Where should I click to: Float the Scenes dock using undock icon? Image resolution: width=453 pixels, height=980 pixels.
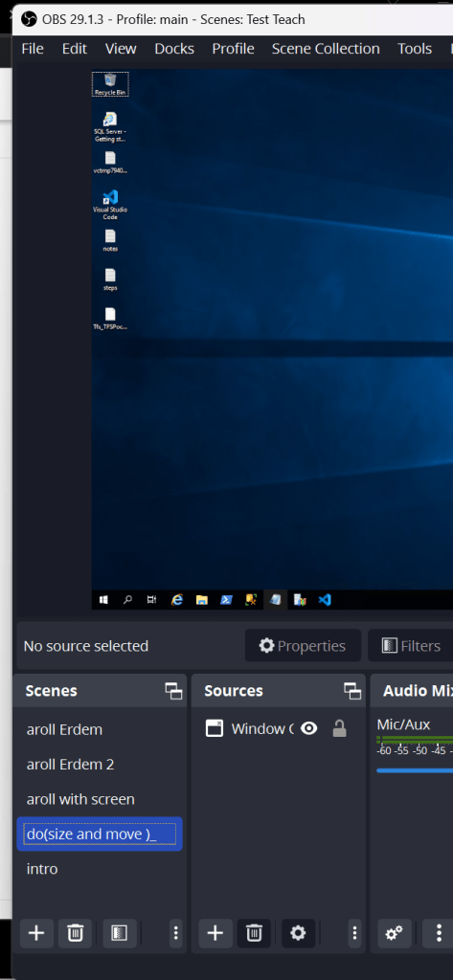pos(173,691)
